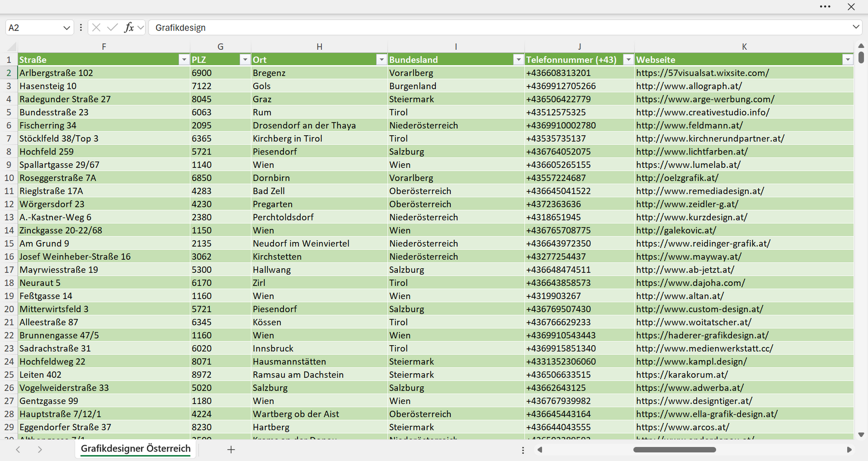Open the three-dots more options menu
The width and height of the screenshot is (868, 461).
tap(825, 7)
